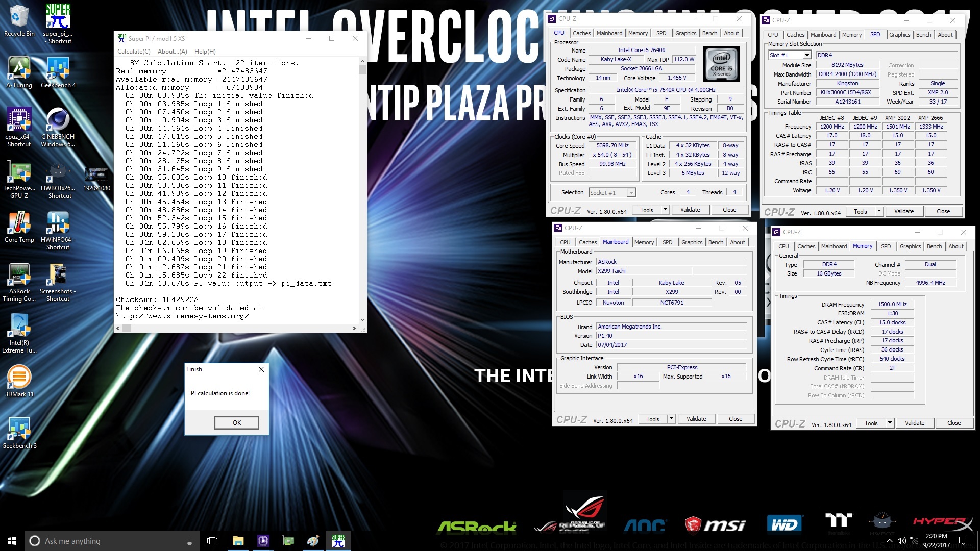Click the Model field X299 Taichi

click(644, 271)
